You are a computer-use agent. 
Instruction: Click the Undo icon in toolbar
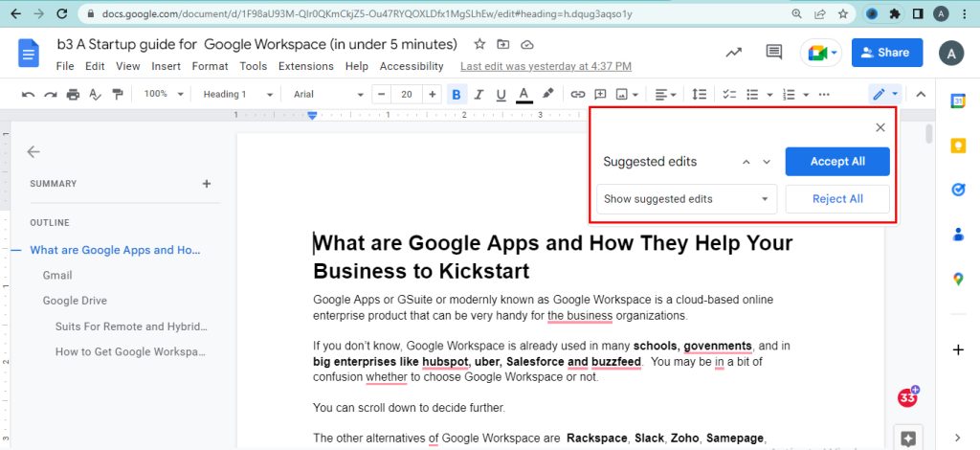point(28,95)
